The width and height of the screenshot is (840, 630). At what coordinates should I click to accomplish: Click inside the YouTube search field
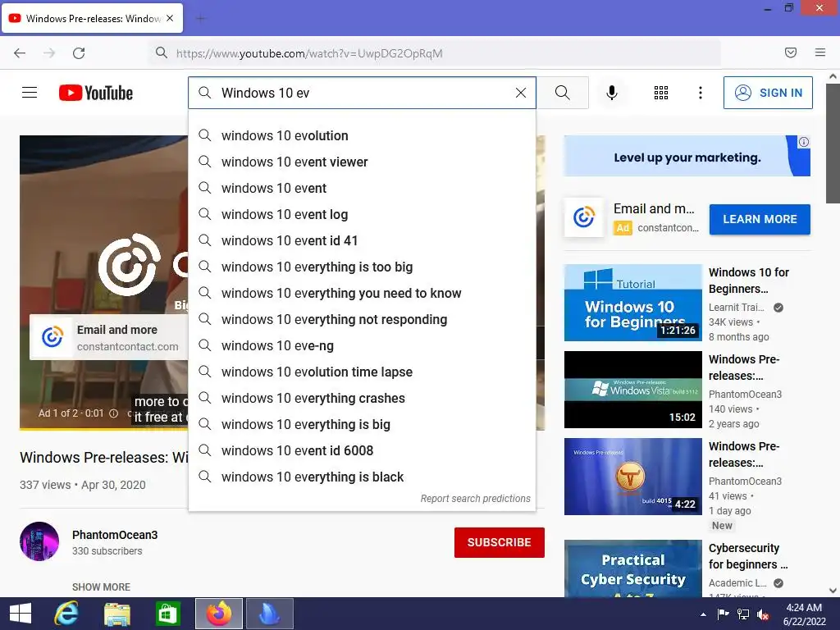[362, 93]
